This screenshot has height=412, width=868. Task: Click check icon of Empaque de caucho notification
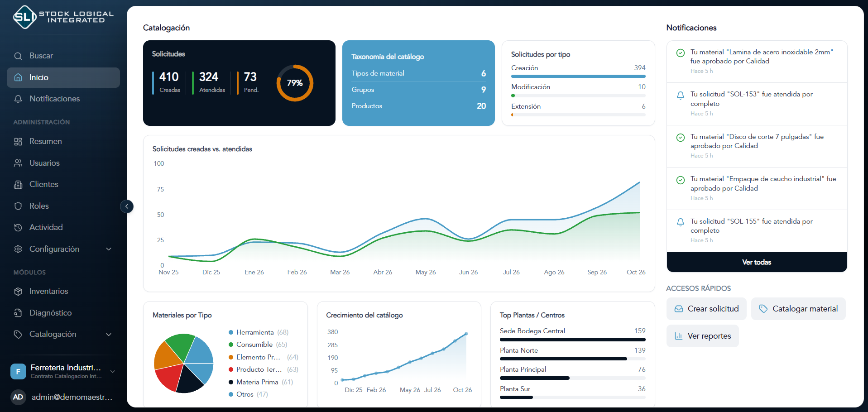tap(680, 180)
